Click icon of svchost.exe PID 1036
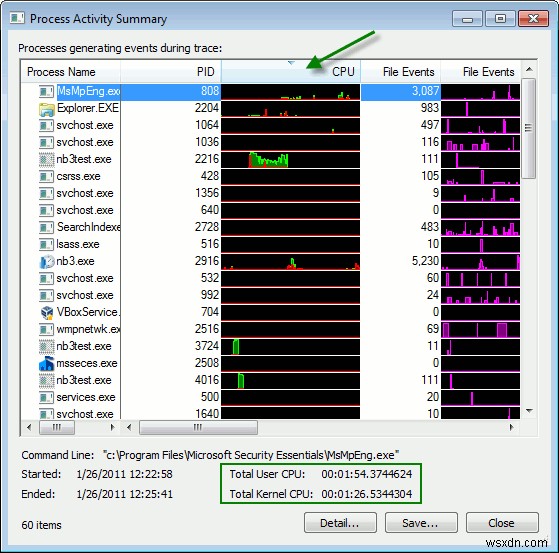The width and height of the screenshot is (559, 553). pos(46,143)
